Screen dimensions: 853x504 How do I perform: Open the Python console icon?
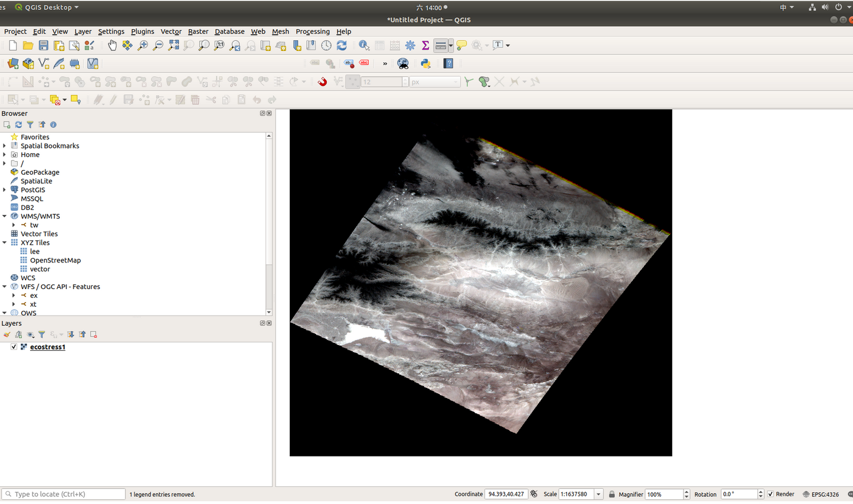coord(425,63)
